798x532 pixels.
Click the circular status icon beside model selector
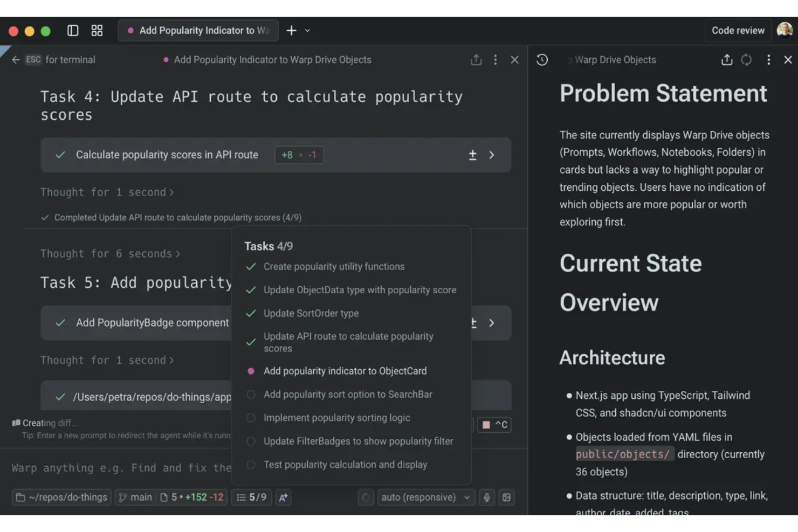(x=366, y=498)
